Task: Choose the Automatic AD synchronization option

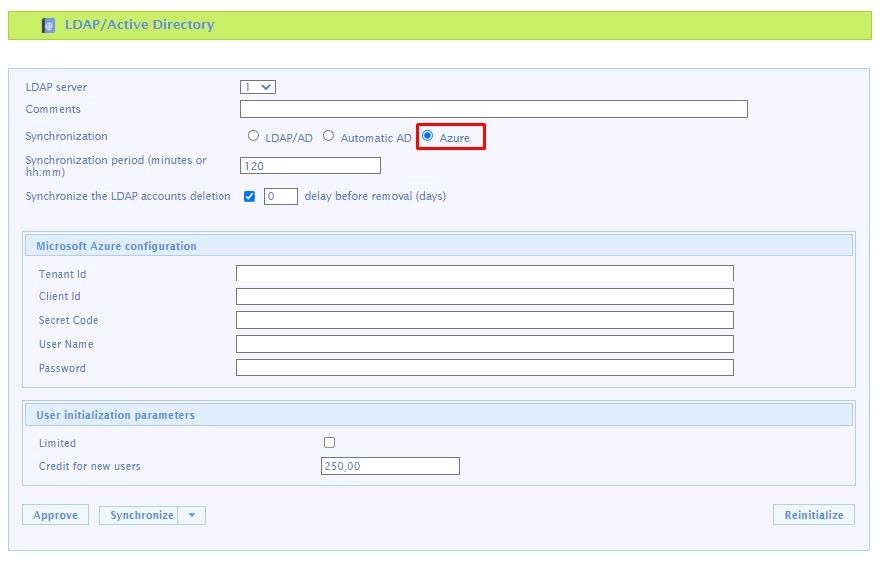Action: click(328, 136)
